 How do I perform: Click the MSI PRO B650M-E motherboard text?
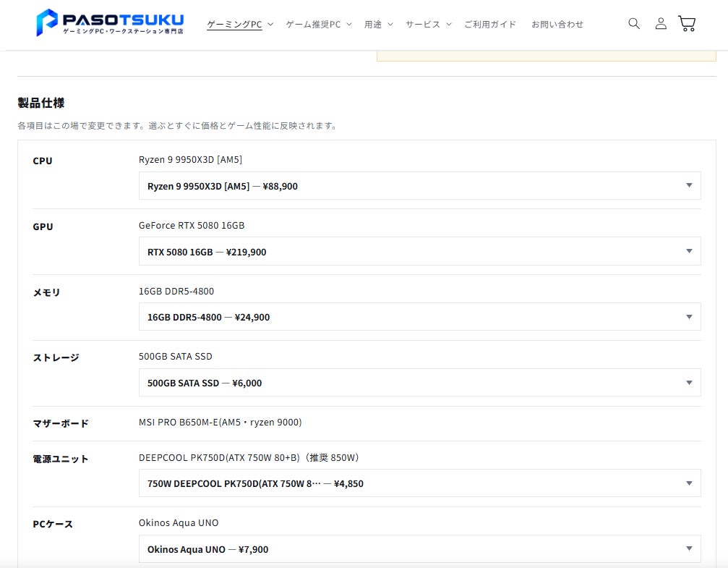click(x=220, y=423)
